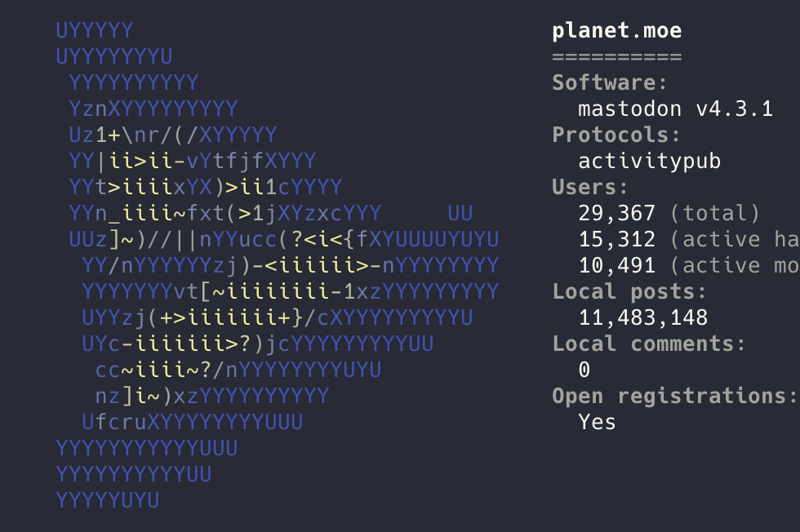Image resolution: width=800 pixels, height=532 pixels.
Task: Click the Users: heading
Action: [x=590, y=187]
